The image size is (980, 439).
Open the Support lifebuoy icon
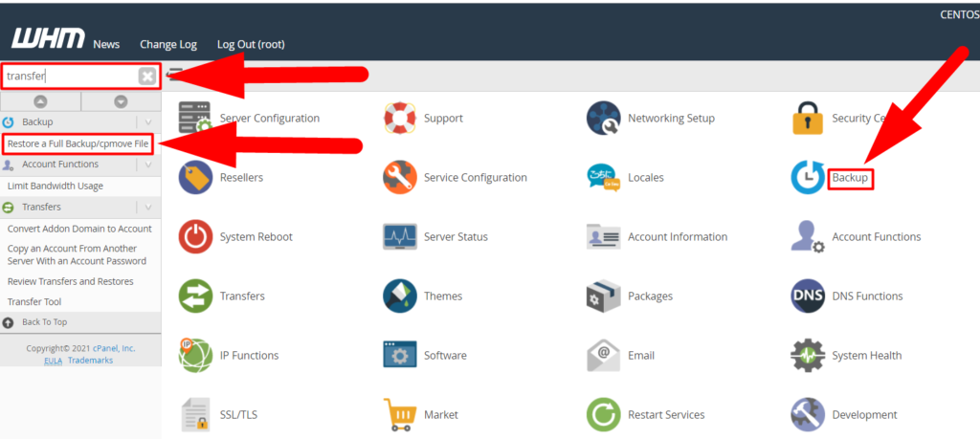(399, 118)
